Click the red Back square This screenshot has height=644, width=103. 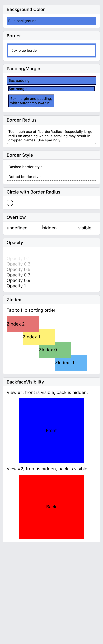51,507
